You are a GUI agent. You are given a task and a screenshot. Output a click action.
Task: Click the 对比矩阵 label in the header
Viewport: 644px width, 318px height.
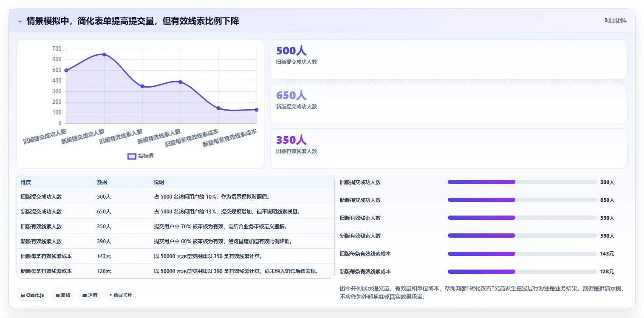615,20
